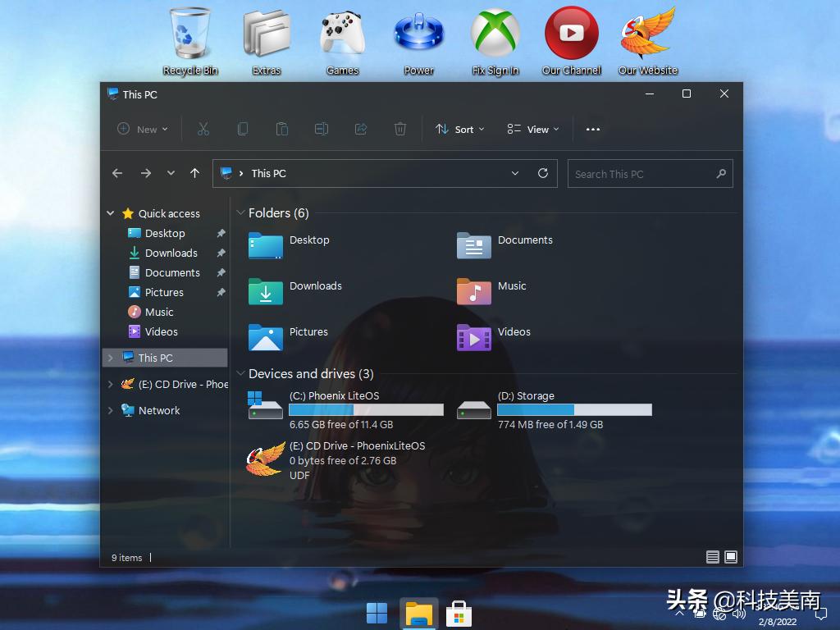Open the New menu

point(143,129)
